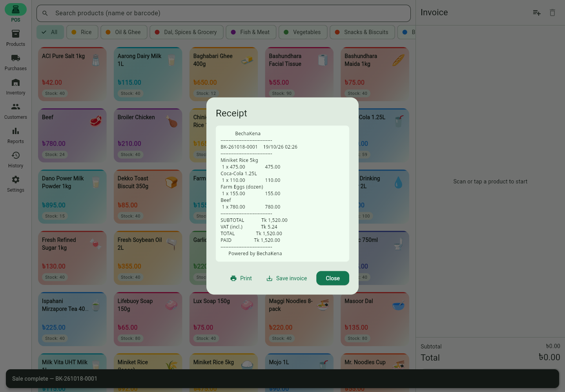
Task: Add Fresh Soybean Oil 2L
Action: pos(148,258)
